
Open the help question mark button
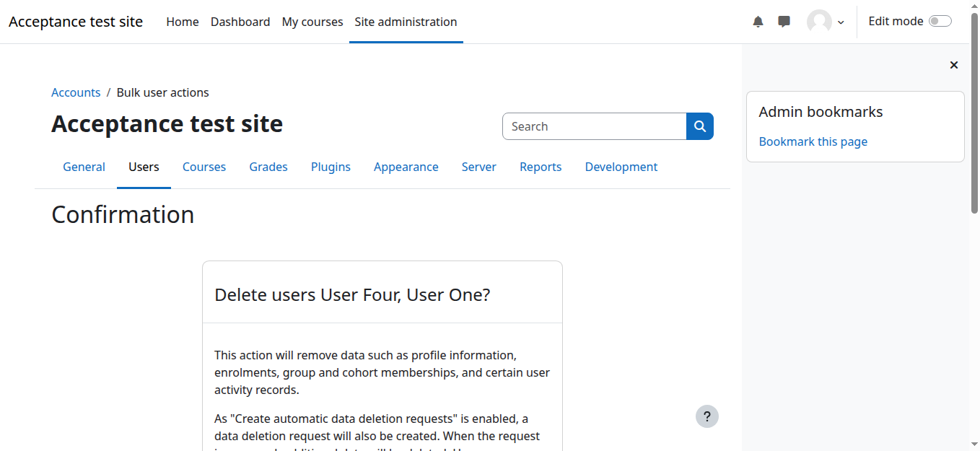(x=706, y=416)
